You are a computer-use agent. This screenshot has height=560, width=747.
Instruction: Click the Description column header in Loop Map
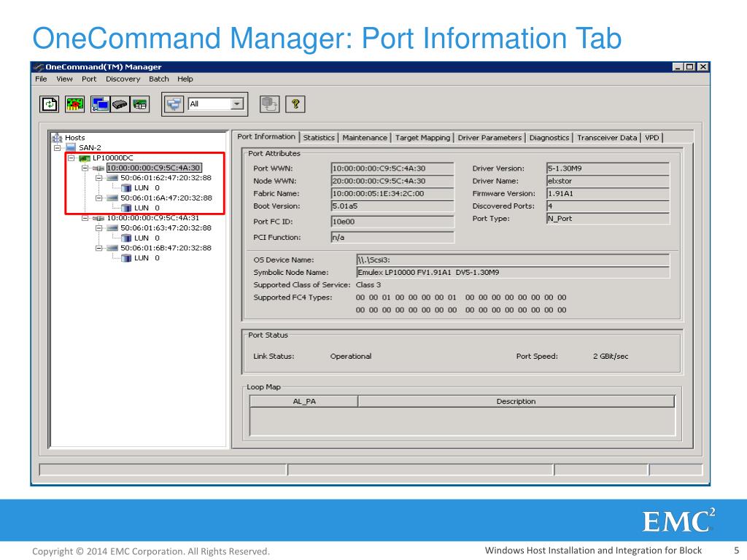click(x=516, y=402)
